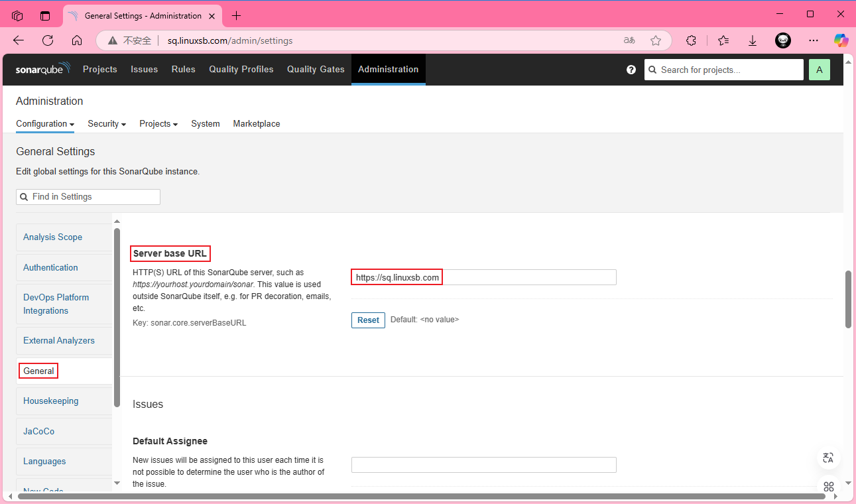
Task: Select Housekeeping category
Action: point(64,401)
